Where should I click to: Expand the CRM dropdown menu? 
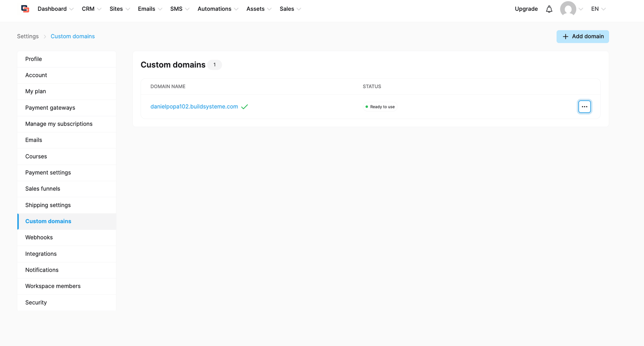(91, 9)
